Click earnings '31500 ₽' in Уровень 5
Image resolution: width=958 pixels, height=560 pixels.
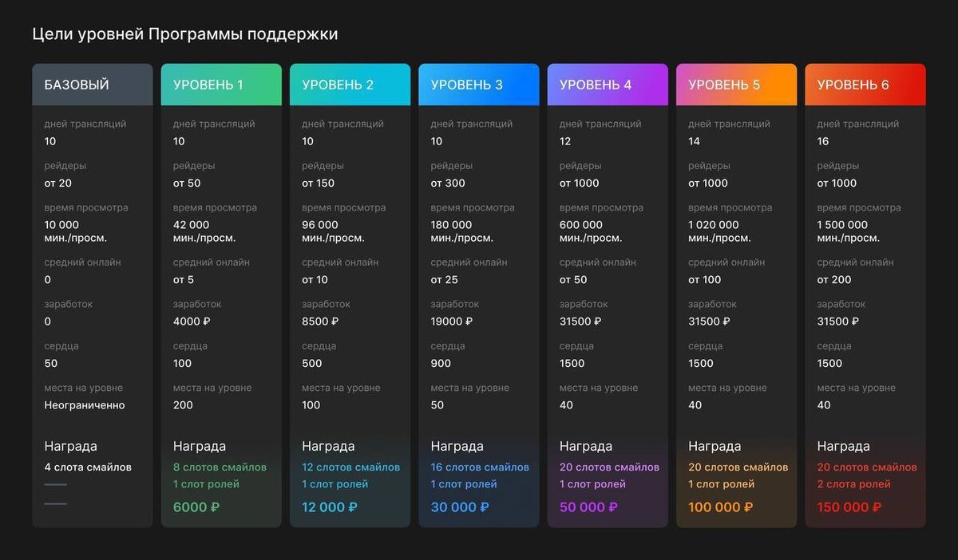click(709, 321)
